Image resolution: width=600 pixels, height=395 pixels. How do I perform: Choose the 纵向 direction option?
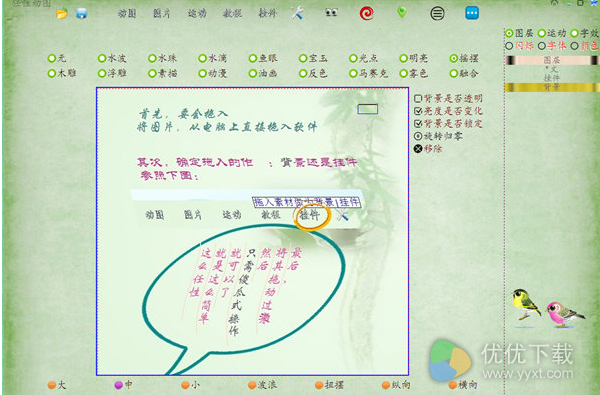(396, 385)
